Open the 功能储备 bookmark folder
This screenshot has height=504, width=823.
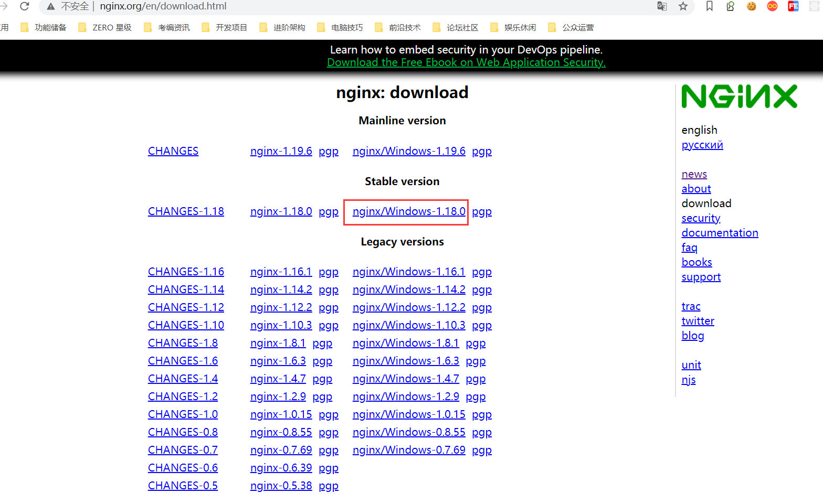[44, 27]
